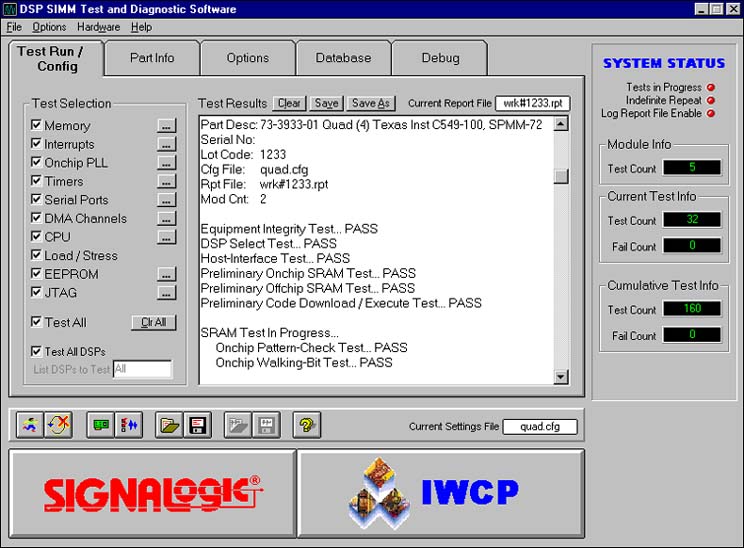Click the Clear results button

(x=289, y=103)
